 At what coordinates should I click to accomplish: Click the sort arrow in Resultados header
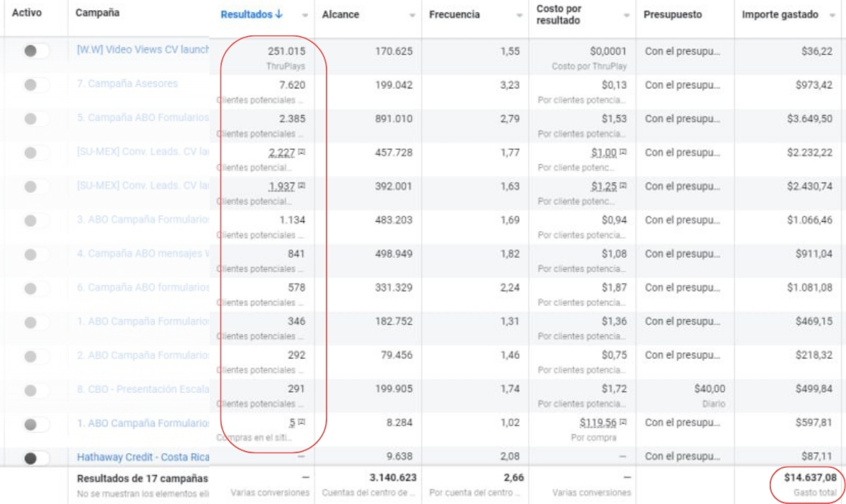pyautogui.click(x=279, y=14)
